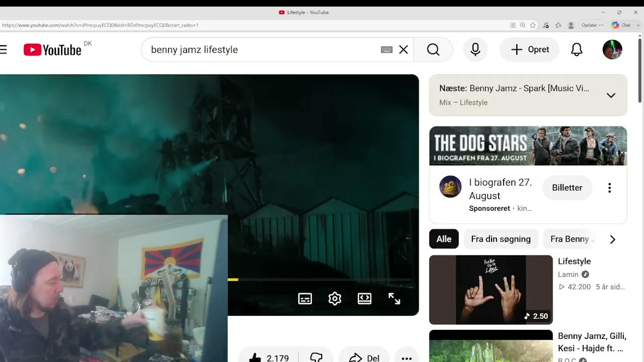The width and height of the screenshot is (644, 362).
Task: Click the Sponsoreret label in the ad
Action: click(490, 208)
